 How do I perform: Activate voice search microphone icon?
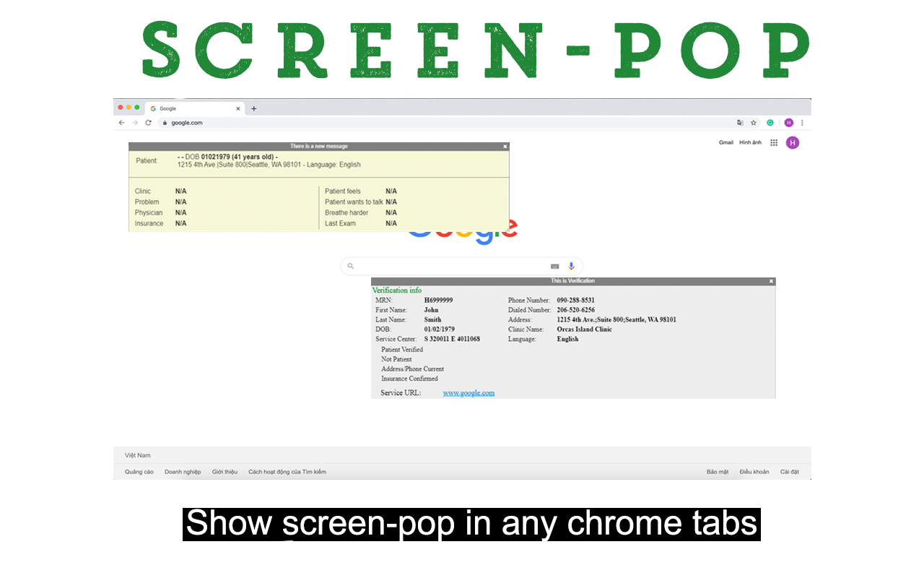(x=571, y=266)
